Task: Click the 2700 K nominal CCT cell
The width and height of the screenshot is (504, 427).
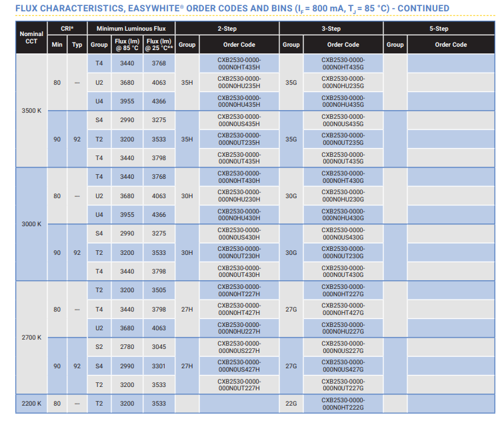Action: tap(31, 338)
